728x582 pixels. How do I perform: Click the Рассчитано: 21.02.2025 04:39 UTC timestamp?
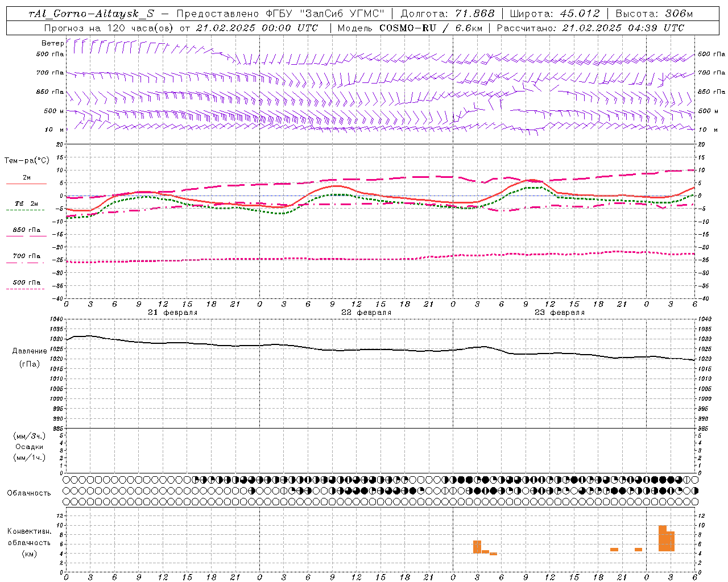pos(590,28)
